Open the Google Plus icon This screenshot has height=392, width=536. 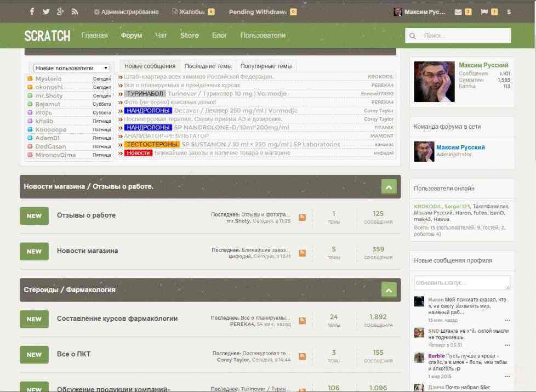point(60,12)
